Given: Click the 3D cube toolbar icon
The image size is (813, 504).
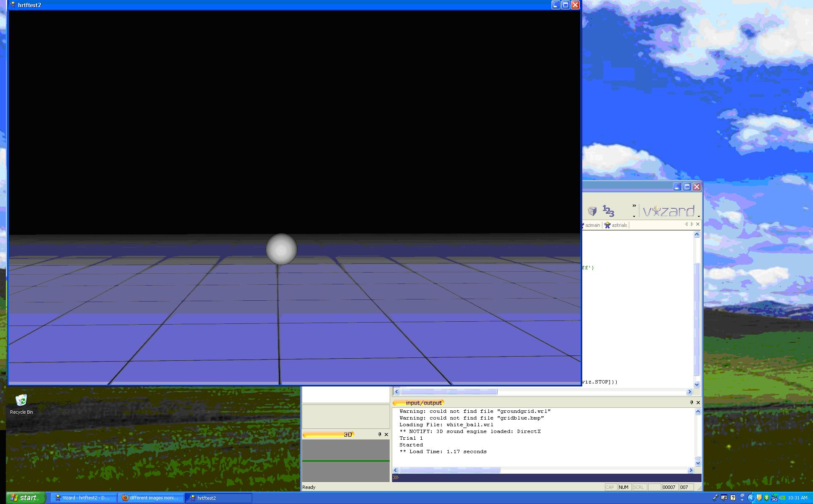Looking at the screenshot, I should pos(592,211).
